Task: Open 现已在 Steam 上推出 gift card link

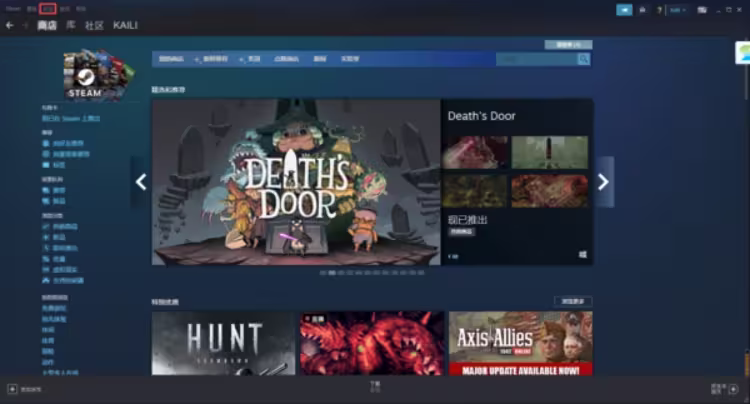Action: click(x=71, y=119)
